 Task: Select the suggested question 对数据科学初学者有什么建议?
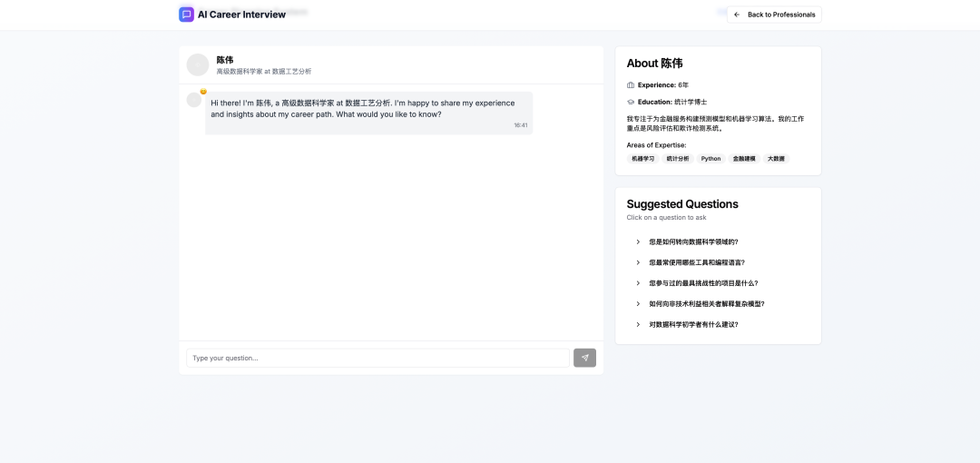pyautogui.click(x=693, y=324)
